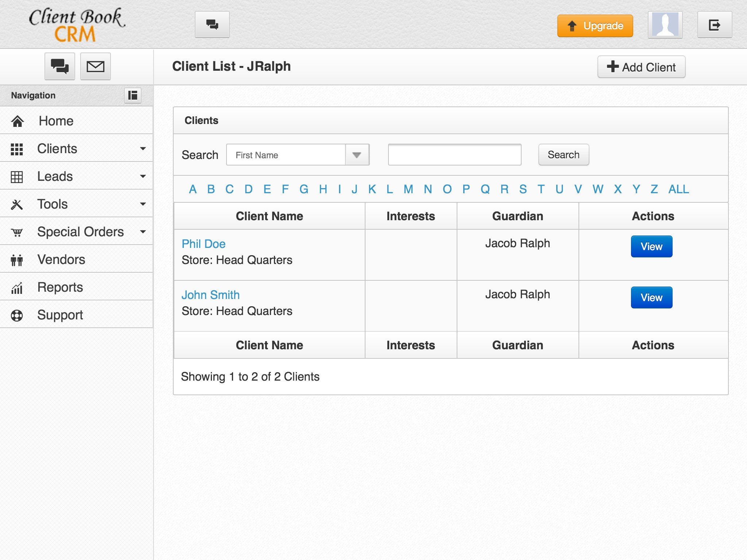Sort by top Client Name column header
This screenshot has width=747, height=560.
pos(270,216)
